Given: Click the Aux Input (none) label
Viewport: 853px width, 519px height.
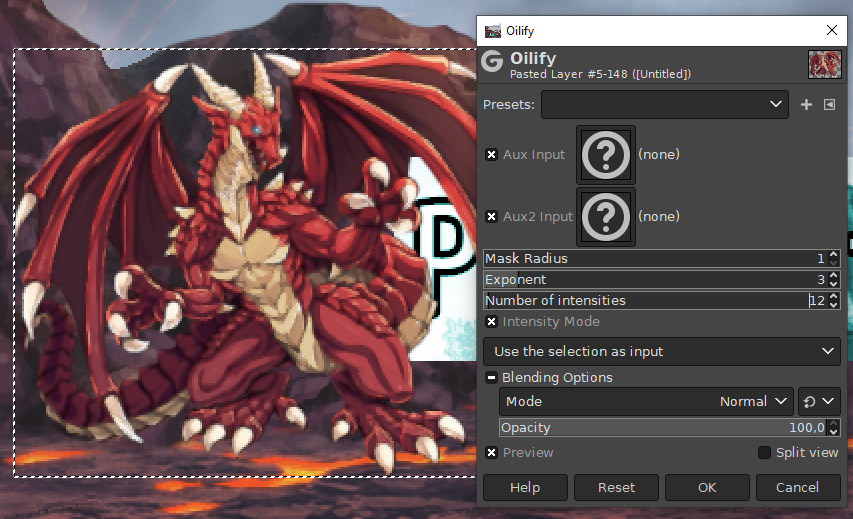Looking at the screenshot, I should click(659, 155).
